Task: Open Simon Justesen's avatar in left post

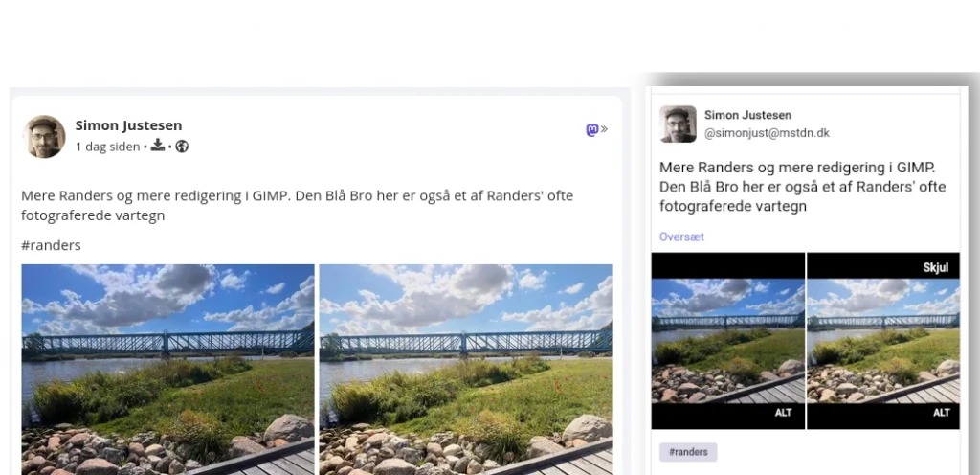Action: 44,136
